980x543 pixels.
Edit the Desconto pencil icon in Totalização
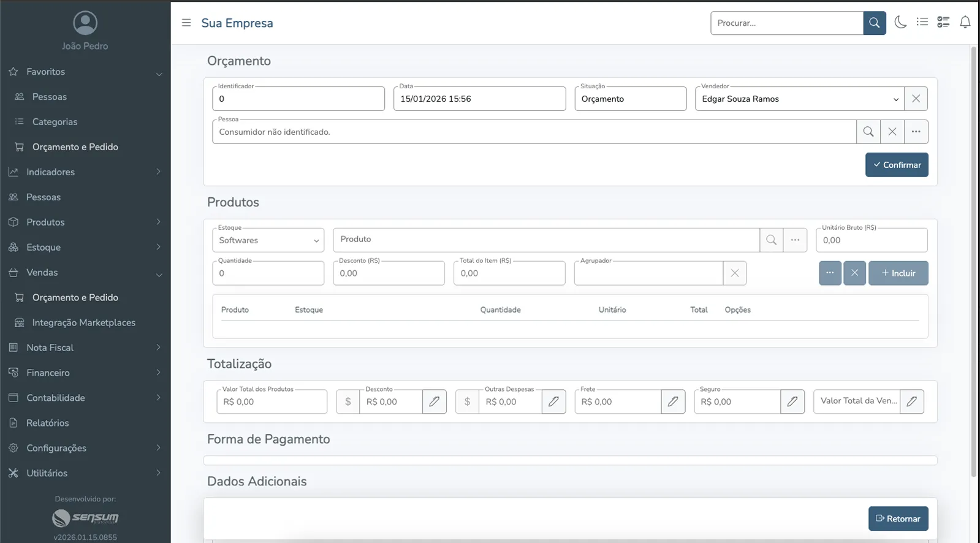434,402
